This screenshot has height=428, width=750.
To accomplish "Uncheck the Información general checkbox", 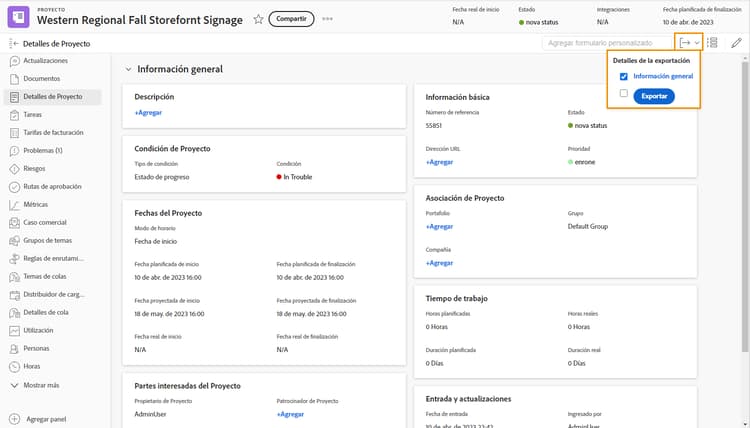I will point(624,76).
